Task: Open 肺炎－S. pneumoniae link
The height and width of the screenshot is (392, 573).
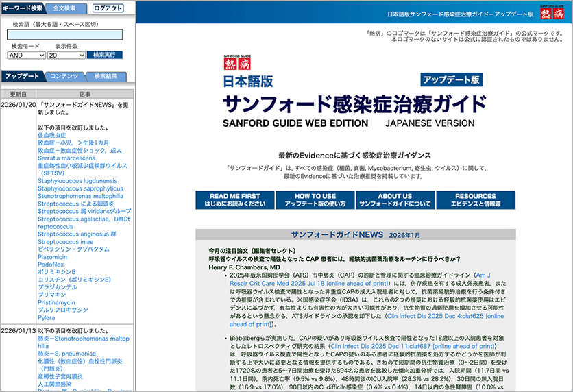Action: 67,354
